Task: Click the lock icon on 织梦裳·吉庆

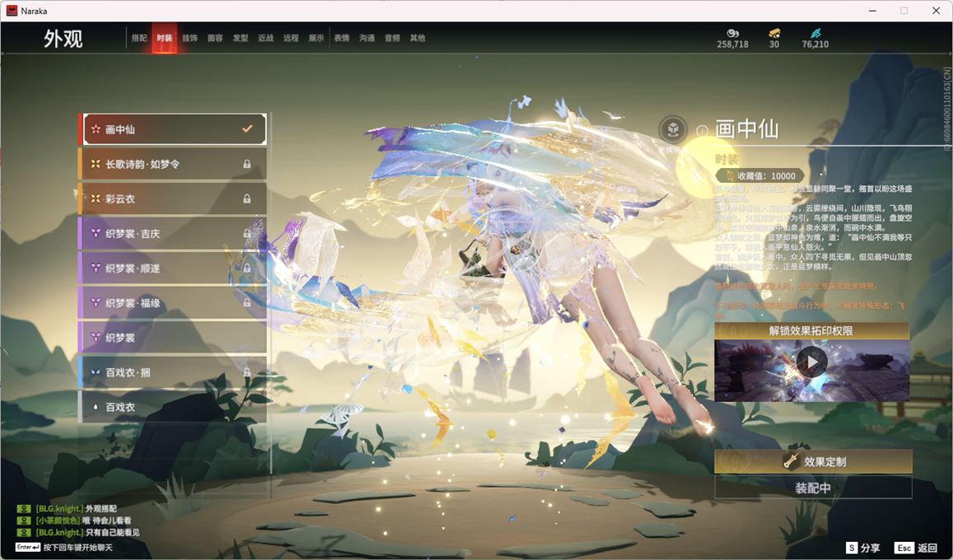Action: click(x=247, y=233)
